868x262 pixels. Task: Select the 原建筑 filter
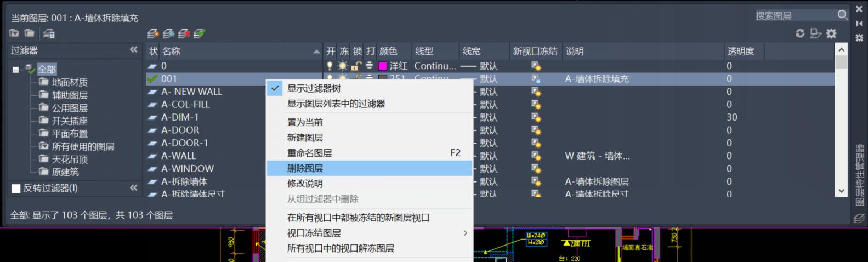coord(65,172)
